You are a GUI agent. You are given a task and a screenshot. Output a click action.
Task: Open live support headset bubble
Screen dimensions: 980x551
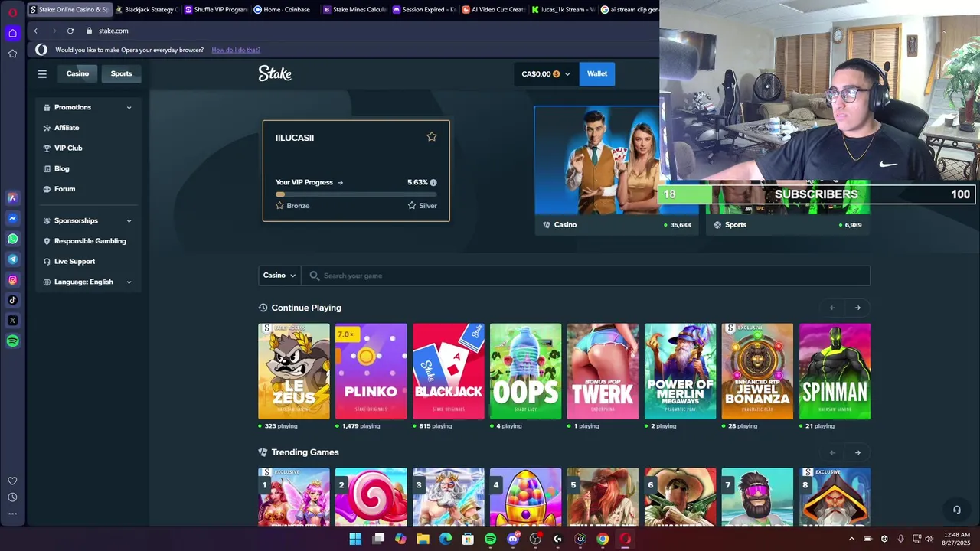point(956,510)
